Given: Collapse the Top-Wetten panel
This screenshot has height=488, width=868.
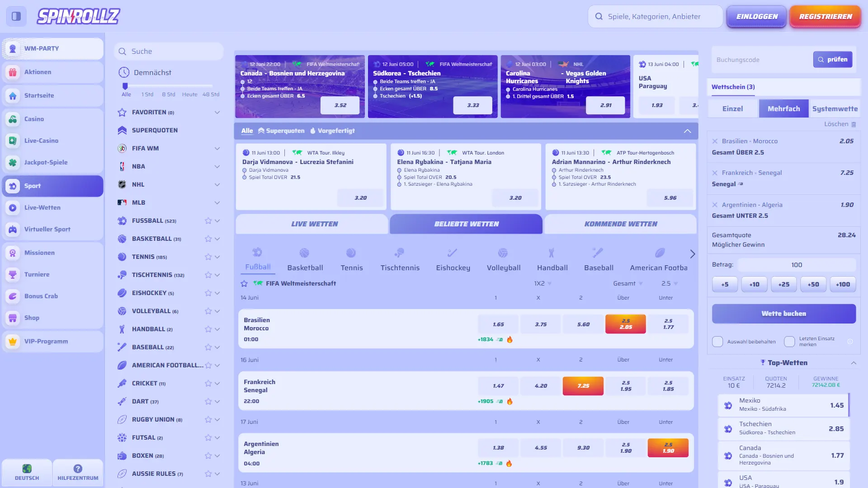Looking at the screenshot, I should 854,363.
